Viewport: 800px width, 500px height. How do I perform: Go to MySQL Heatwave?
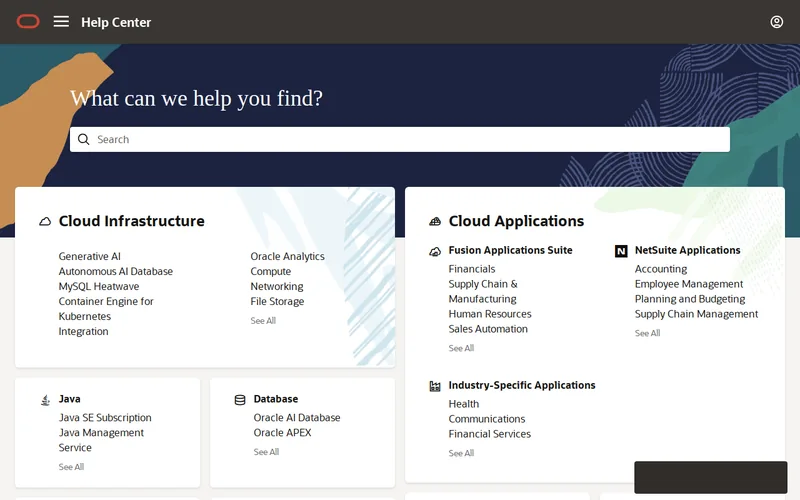pos(99,286)
